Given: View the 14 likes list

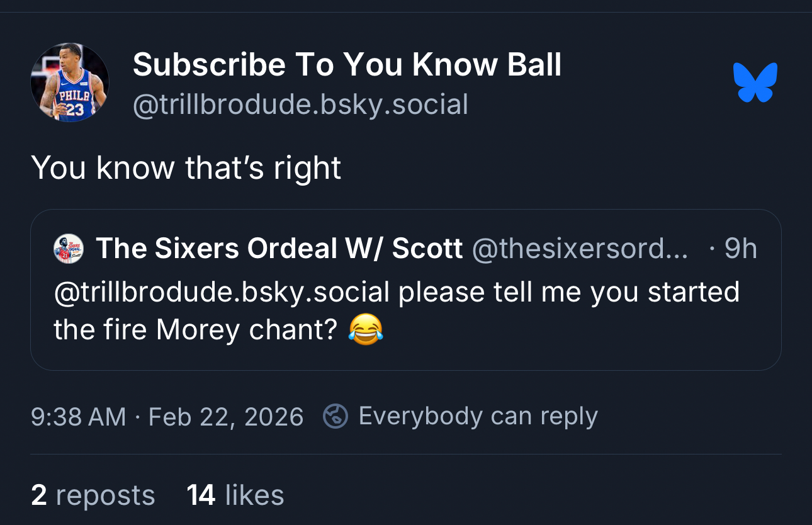Looking at the screenshot, I should (235, 495).
